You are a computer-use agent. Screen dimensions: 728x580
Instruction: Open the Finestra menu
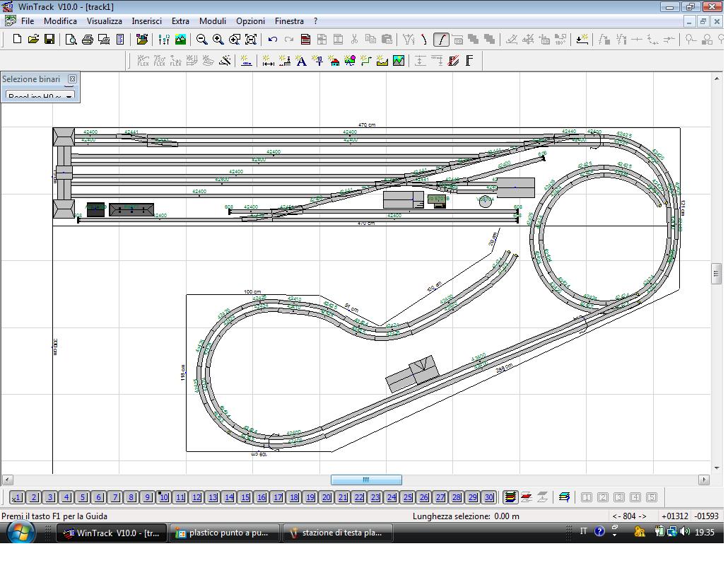click(289, 21)
